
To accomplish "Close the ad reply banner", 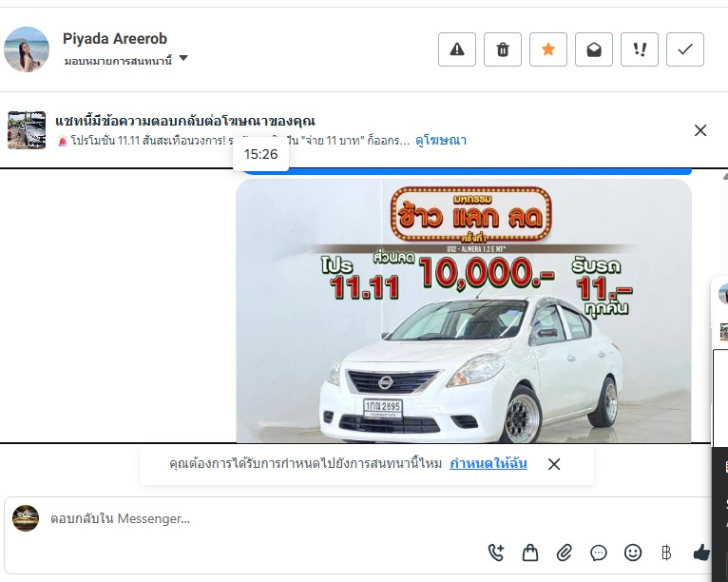I will coord(700,130).
